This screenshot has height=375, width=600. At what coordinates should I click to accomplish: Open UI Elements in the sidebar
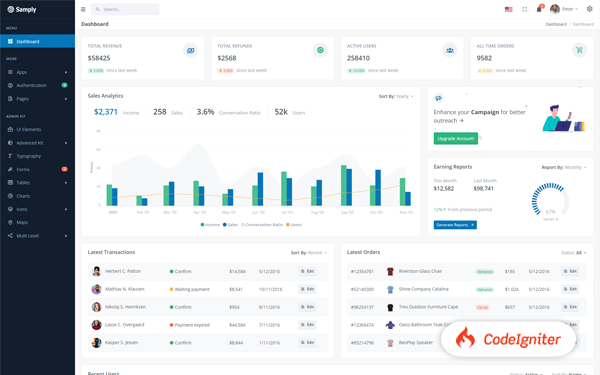click(38, 129)
